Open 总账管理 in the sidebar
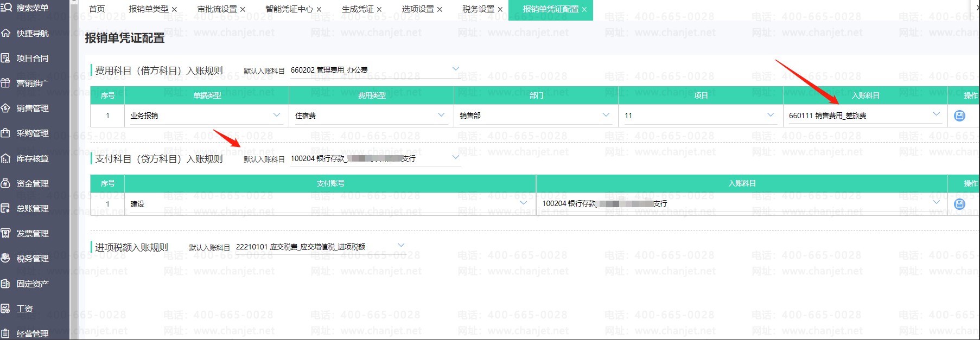 click(32, 208)
